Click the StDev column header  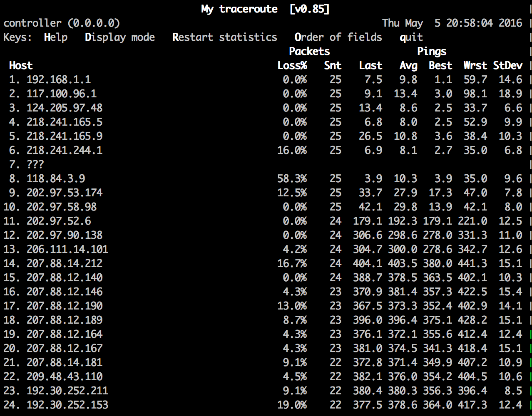tap(507, 65)
